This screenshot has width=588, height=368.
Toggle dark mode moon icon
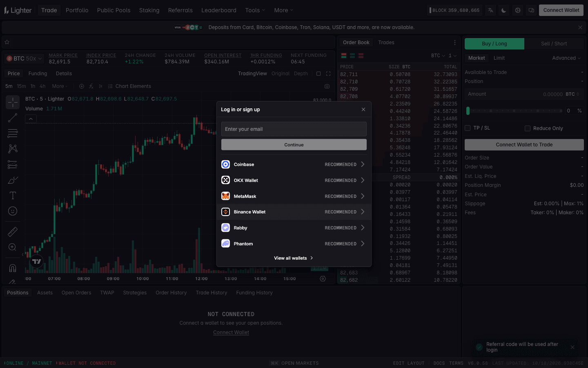(504, 10)
